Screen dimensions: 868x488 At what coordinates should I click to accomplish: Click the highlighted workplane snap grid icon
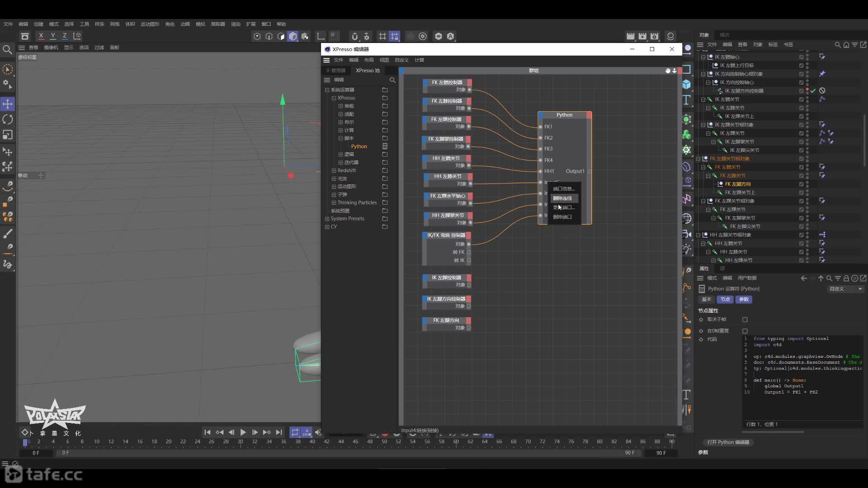click(395, 36)
